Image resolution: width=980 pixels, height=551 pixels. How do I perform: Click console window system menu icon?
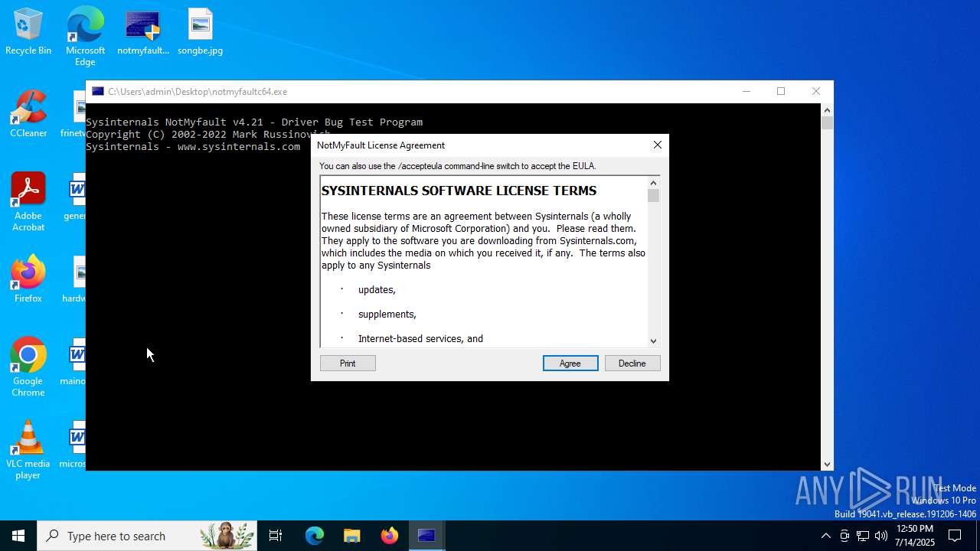click(98, 91)
